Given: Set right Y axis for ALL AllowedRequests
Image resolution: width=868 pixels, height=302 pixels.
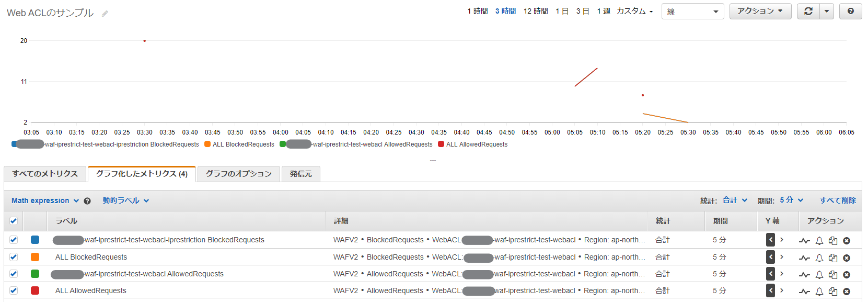Looking at the screenshot, I should 782,290.
